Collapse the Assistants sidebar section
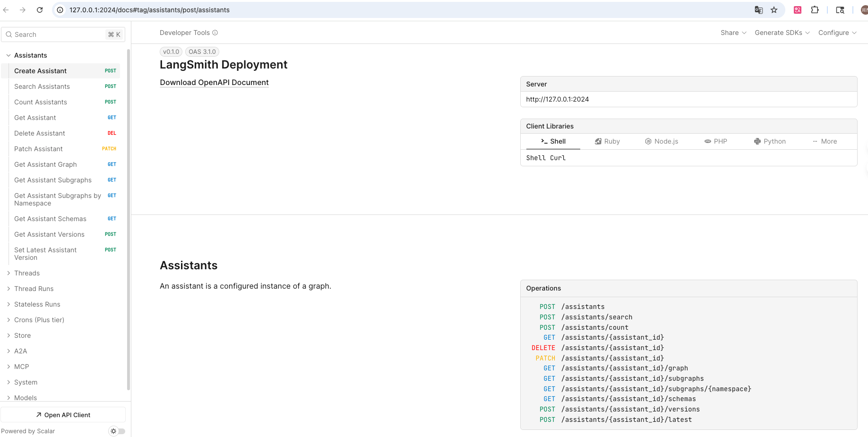 point(9,55)
